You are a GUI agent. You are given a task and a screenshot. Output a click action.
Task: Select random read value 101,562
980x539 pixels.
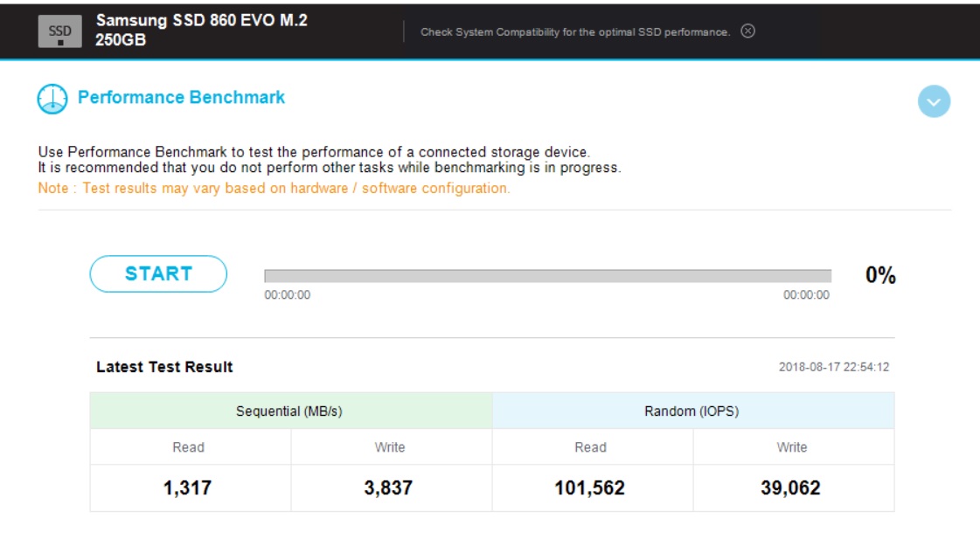tap(589, 487)
